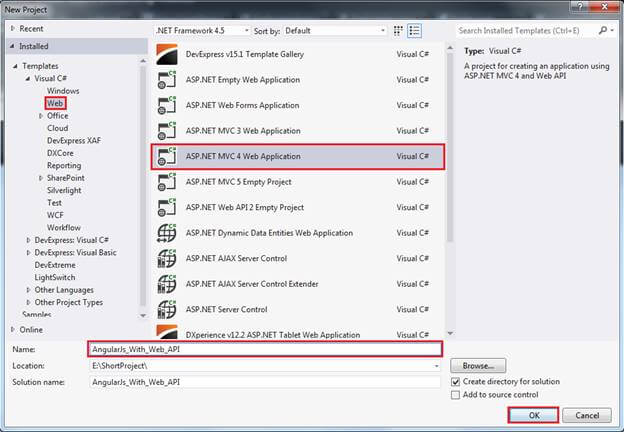Expand Other Languages node
Image resolution: width=624 pixels, height=432 pixels.
(28, 290)
